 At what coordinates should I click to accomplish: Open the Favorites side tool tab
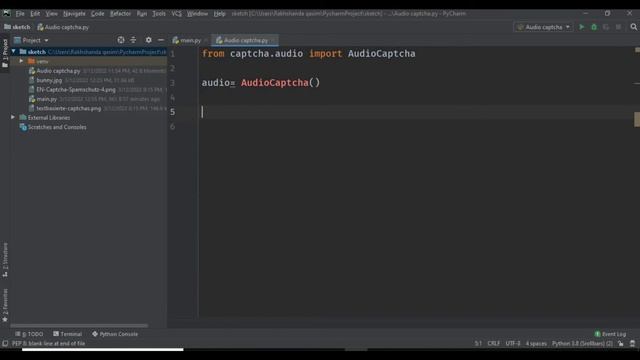[5, 305]
